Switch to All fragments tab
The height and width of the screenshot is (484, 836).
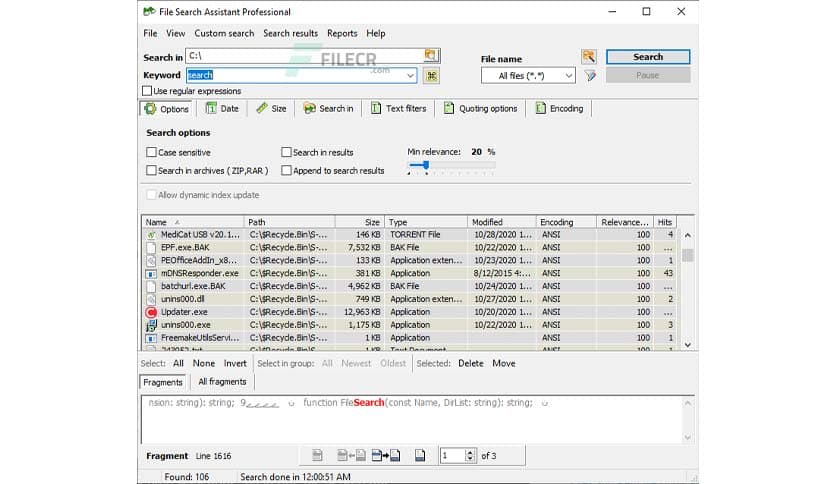pos(222,382)
